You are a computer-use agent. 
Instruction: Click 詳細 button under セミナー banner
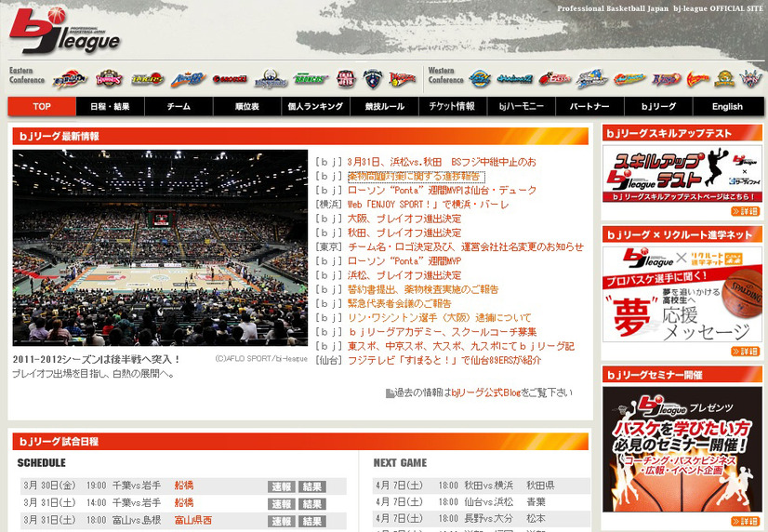(x=745, y=521)
